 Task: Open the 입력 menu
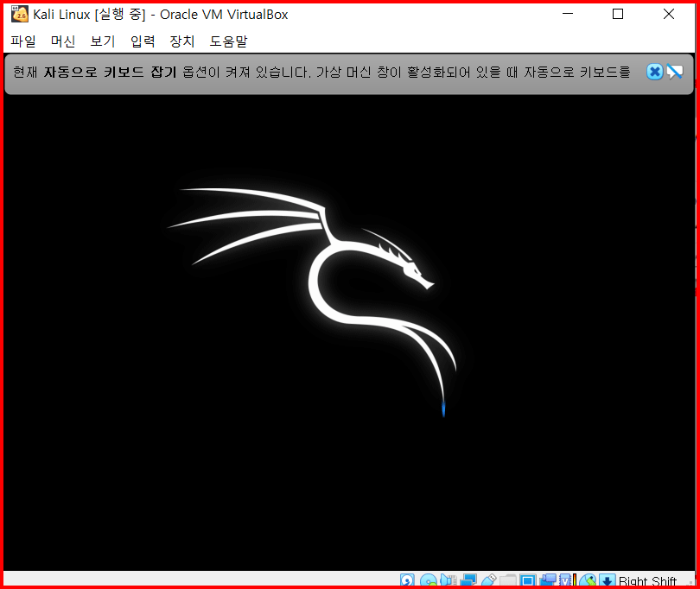pos(143,41)
